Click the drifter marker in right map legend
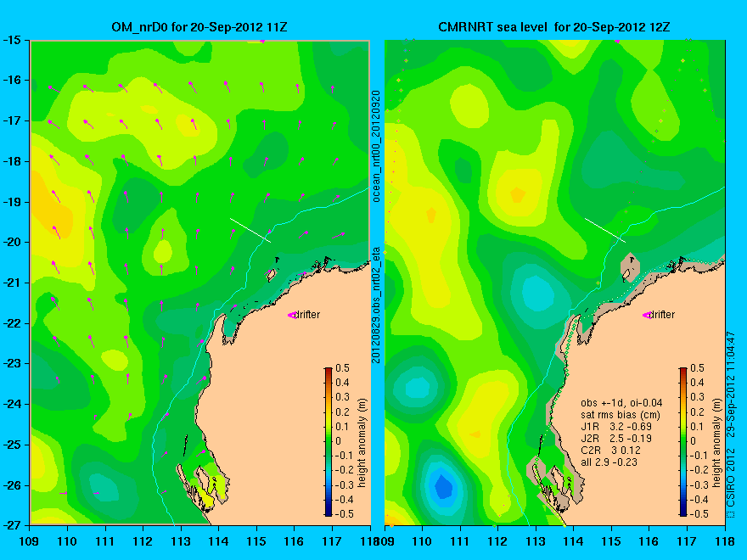Image resolution: width=747 pixels, height=560 pixels. pos(647,316)
